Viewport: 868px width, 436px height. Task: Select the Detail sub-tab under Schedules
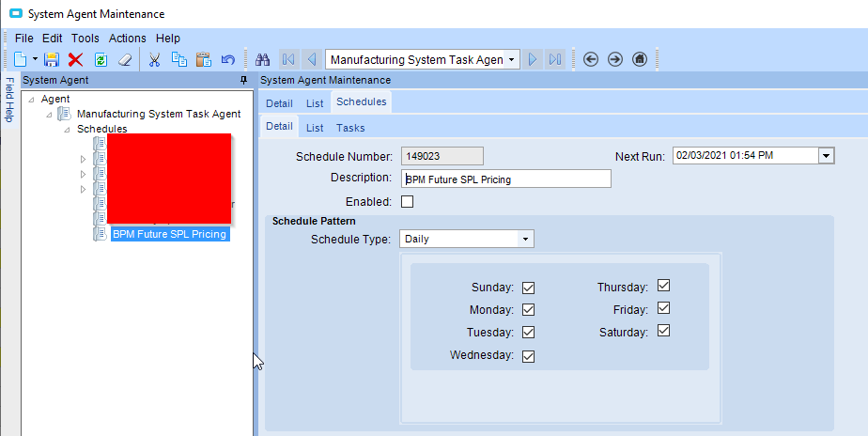coord(279,126)
